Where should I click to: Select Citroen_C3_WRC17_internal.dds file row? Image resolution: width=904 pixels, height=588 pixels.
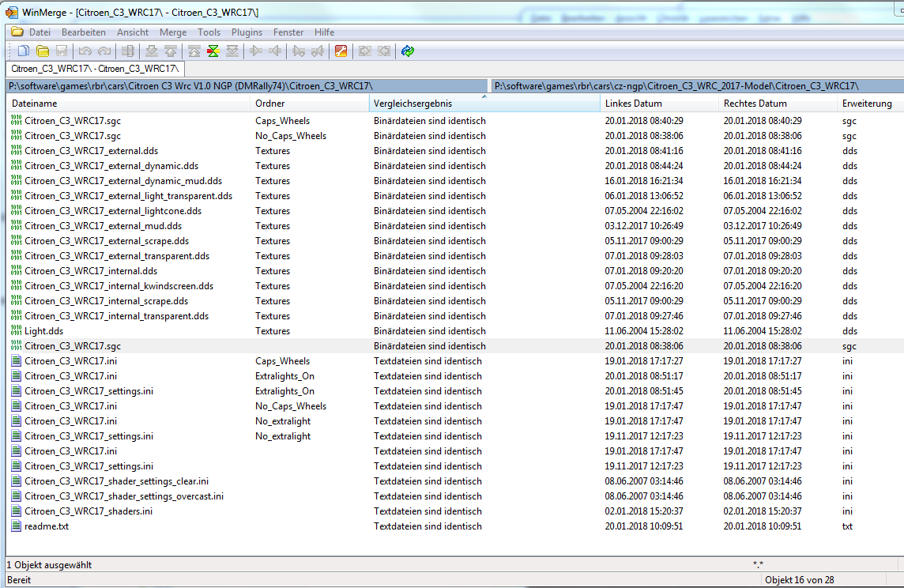[x=455, y=271]
